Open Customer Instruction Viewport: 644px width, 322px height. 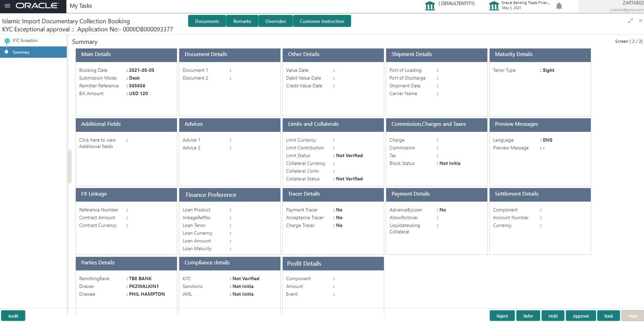tap(322, 21)
